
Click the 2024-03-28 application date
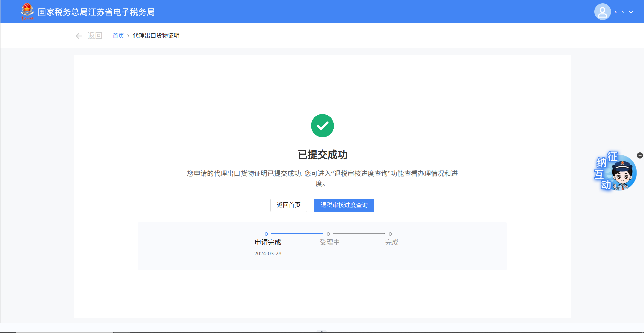pyautogui.click(x=268, y=254)
